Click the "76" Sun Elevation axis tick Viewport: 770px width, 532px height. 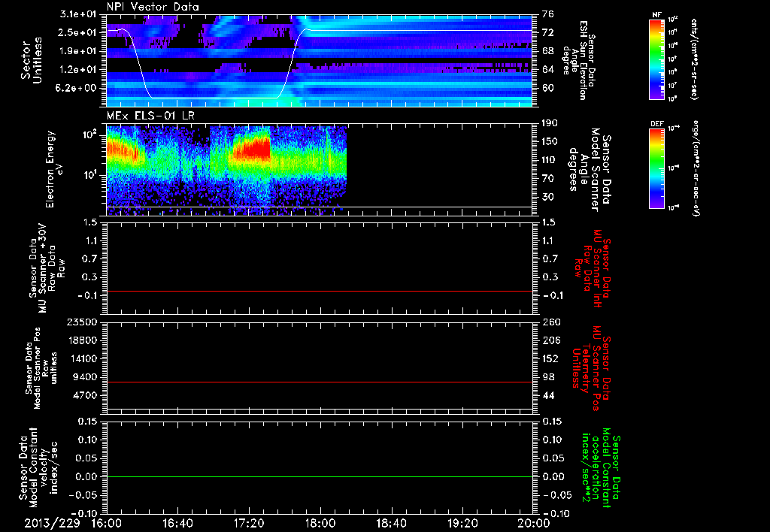(x=548, y=14)
